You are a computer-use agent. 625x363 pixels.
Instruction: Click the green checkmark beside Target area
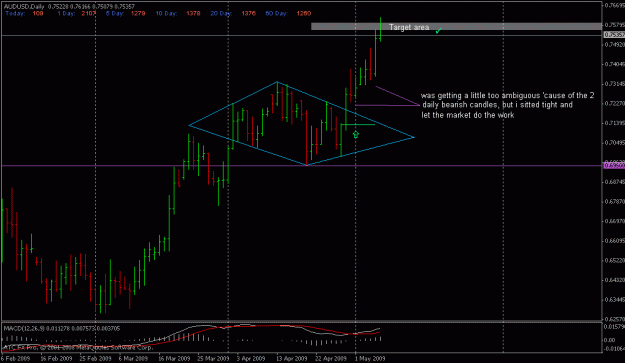438,31
